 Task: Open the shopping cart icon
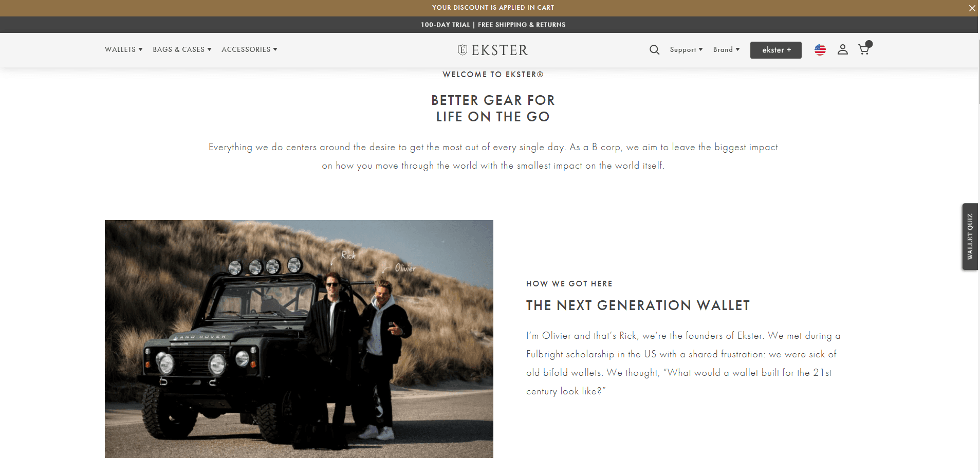863,50
